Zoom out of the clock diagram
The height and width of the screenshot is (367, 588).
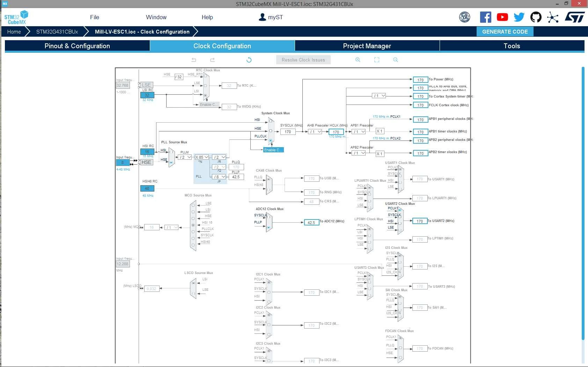[396, 60]
